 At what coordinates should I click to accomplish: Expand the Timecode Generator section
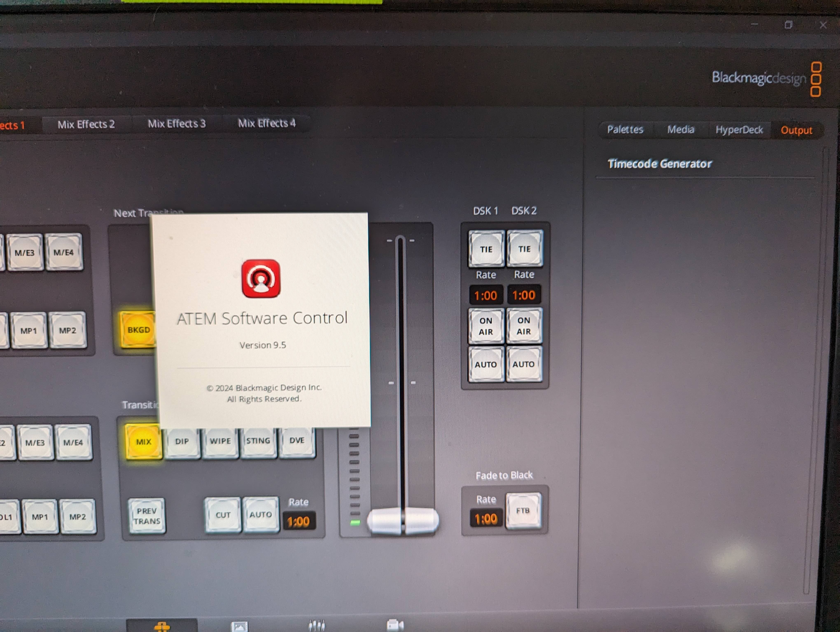[x=660, y=164]
